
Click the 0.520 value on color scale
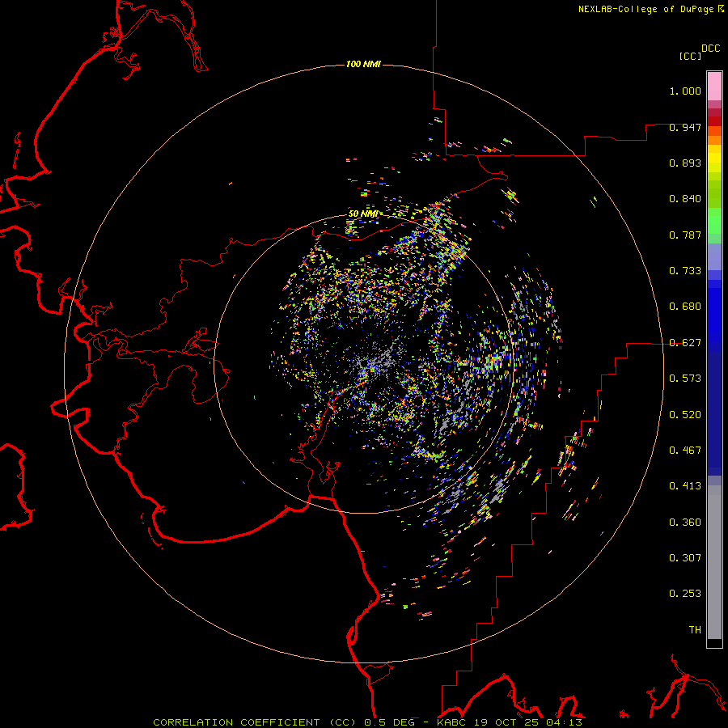pyautogui.click(x=685, y=415)
